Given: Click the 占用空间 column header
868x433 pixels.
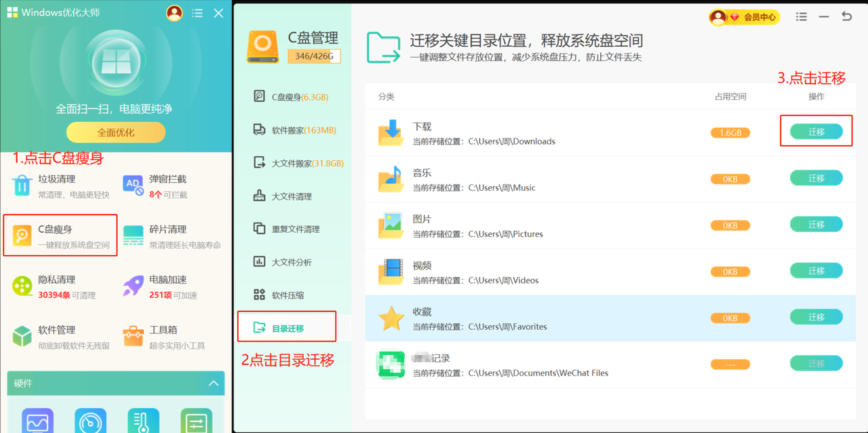Looking at the screenshot, I should (x=730, y=96).
